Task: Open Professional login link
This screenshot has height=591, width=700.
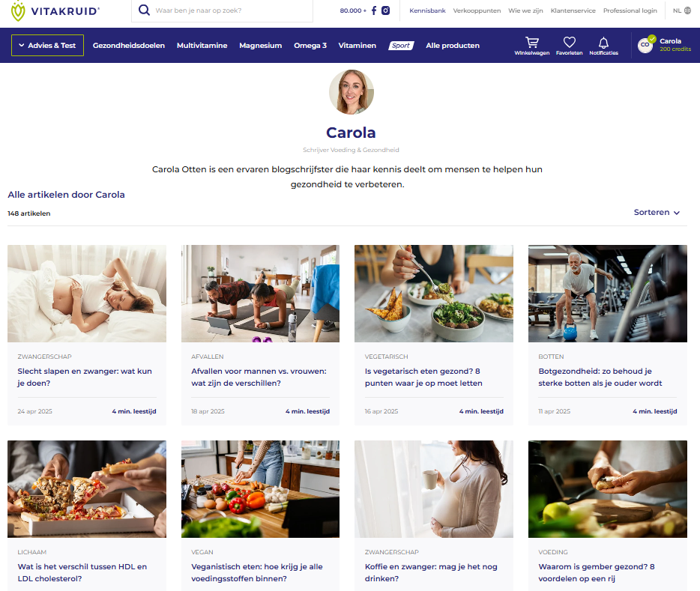Action: (630, 10)
